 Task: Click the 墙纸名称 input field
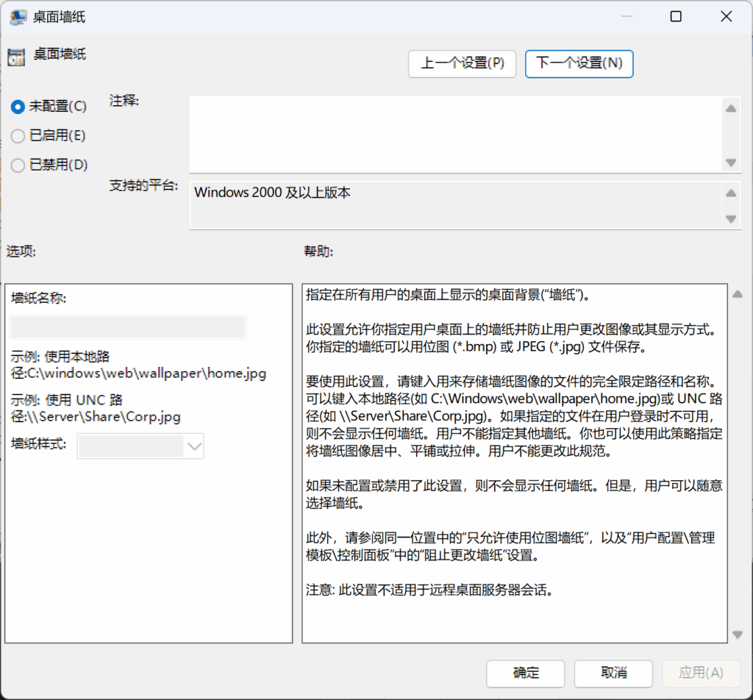point(128,327)
